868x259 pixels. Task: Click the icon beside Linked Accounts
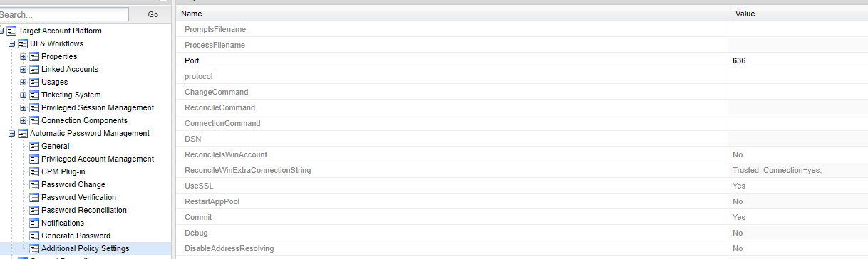pos(34,69)
